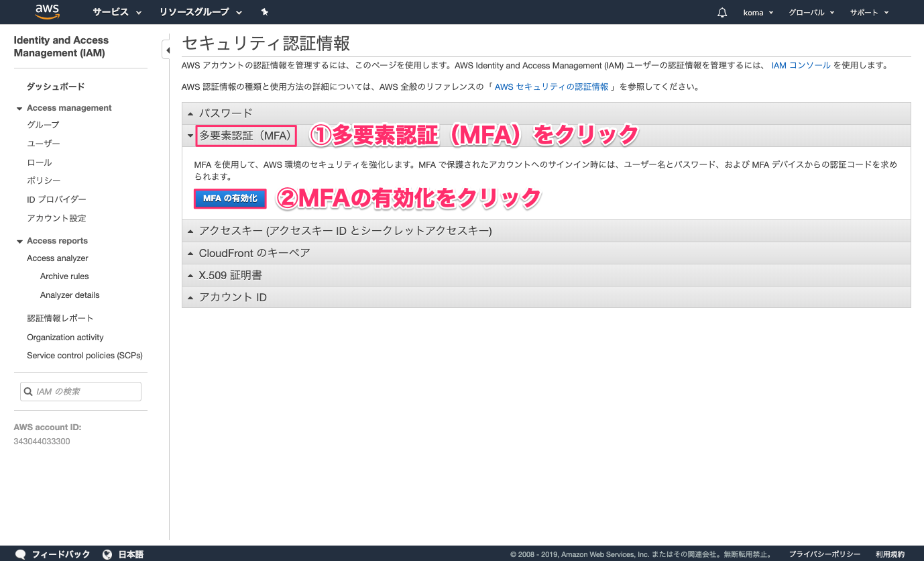Click the AWS logo home icon
The height and width of the screenshot is (561, 924).
pyautogui.click(x=48, y=11)
